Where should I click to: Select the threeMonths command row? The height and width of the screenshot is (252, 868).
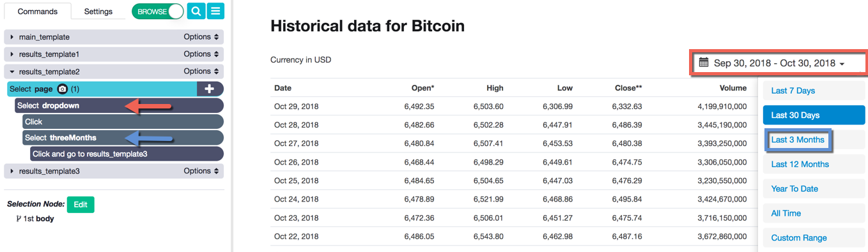123,138
